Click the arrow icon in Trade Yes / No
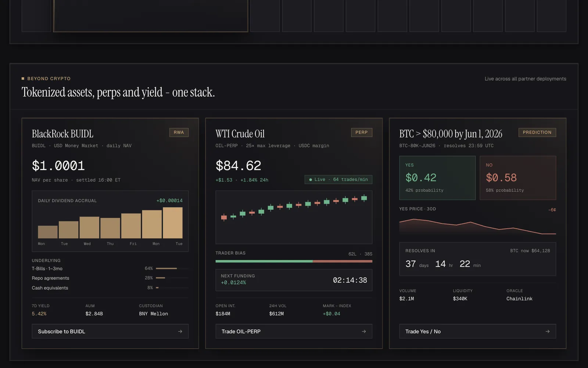588x368 pixels. click(x=548, y=332)
